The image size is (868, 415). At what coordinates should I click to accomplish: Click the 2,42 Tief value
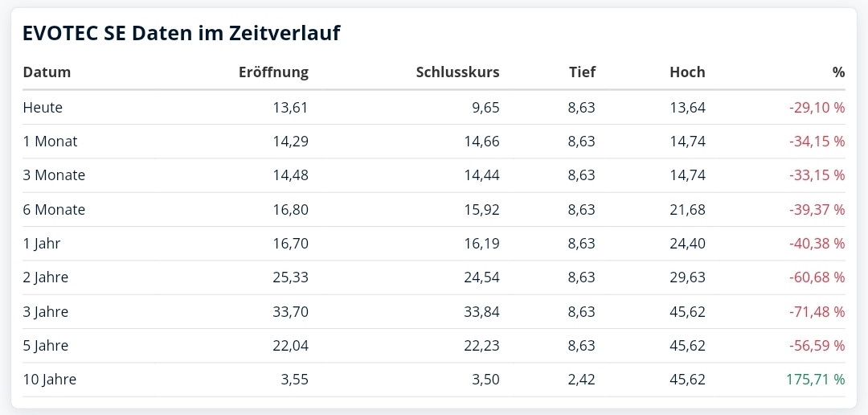tap(581, 380)
